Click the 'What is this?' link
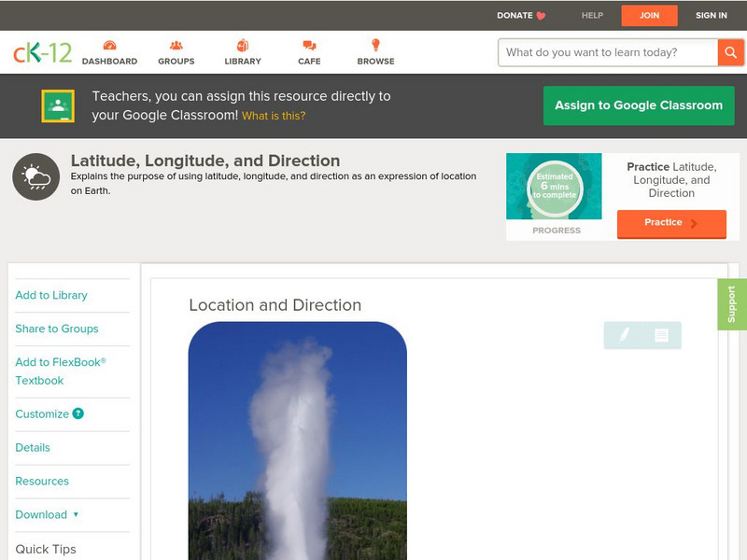 [x=274, y=116]
